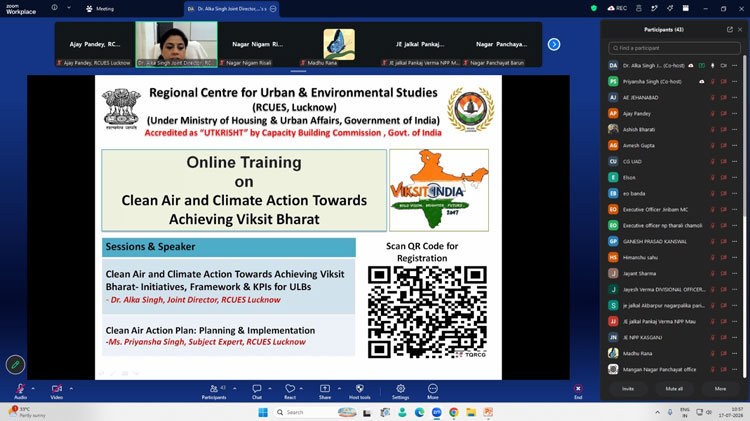Expand the arrow beside Participants
The width and height of the screenshot is (750, 421).
pyautogui.click(x=234, y=388)
